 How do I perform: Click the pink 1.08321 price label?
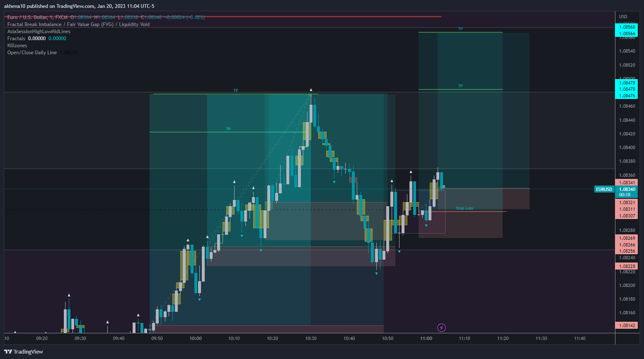[626, 202]
